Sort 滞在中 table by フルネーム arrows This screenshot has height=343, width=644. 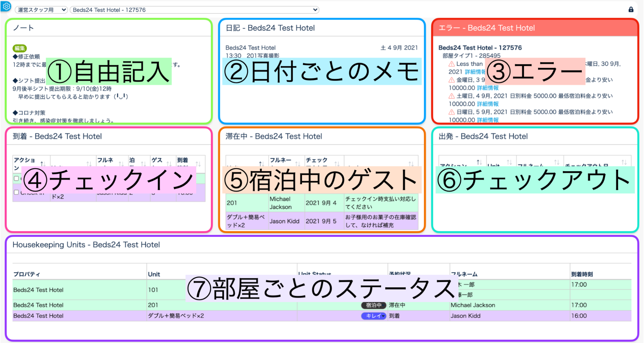[298, 163]
